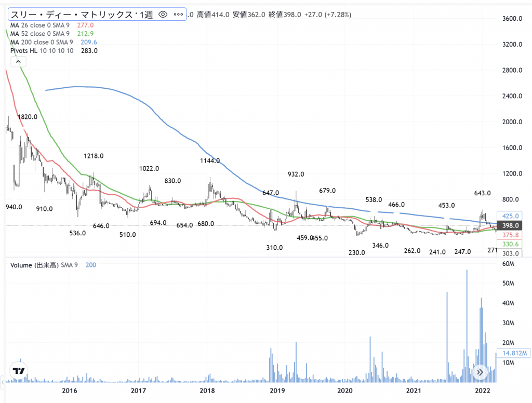Click the 2016 label on the time axis
Screen dimensions: 532x403
[x=69, y=390]
